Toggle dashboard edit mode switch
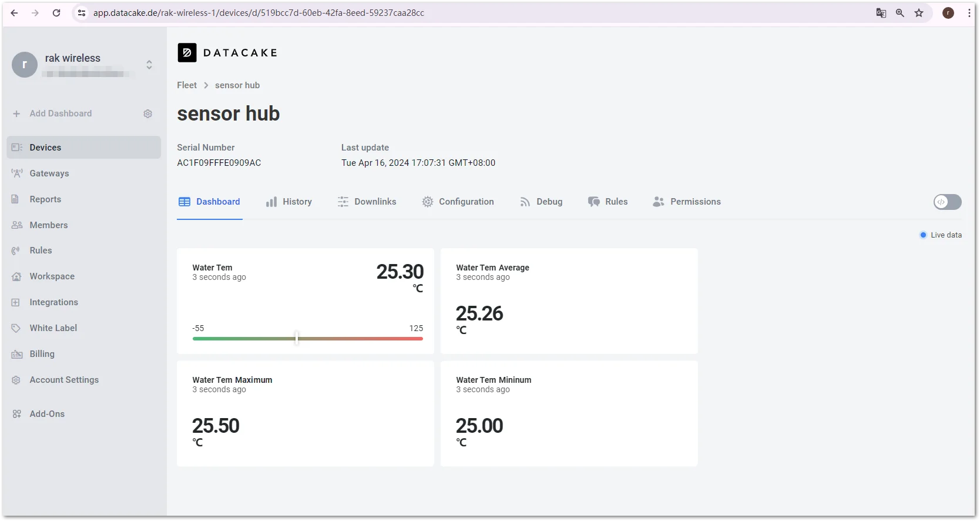The image size is (980, 521). [x=948, y=202]
